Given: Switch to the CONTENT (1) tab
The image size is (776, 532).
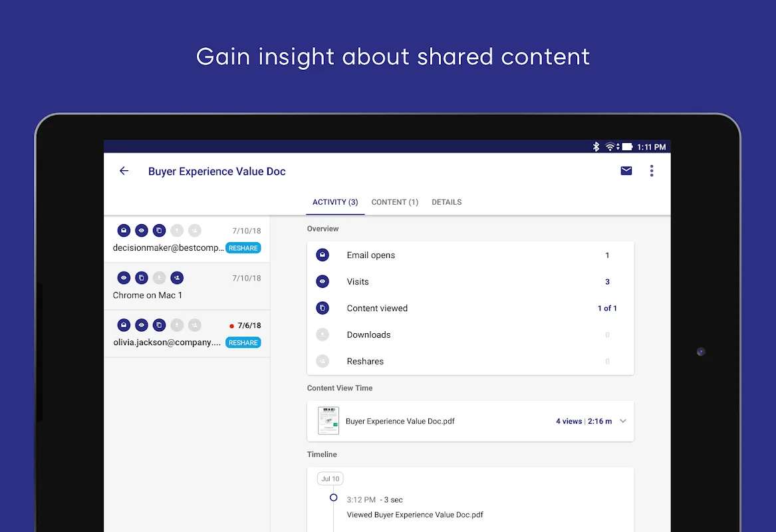Looking at the screenshot, I should click(395, 202).
